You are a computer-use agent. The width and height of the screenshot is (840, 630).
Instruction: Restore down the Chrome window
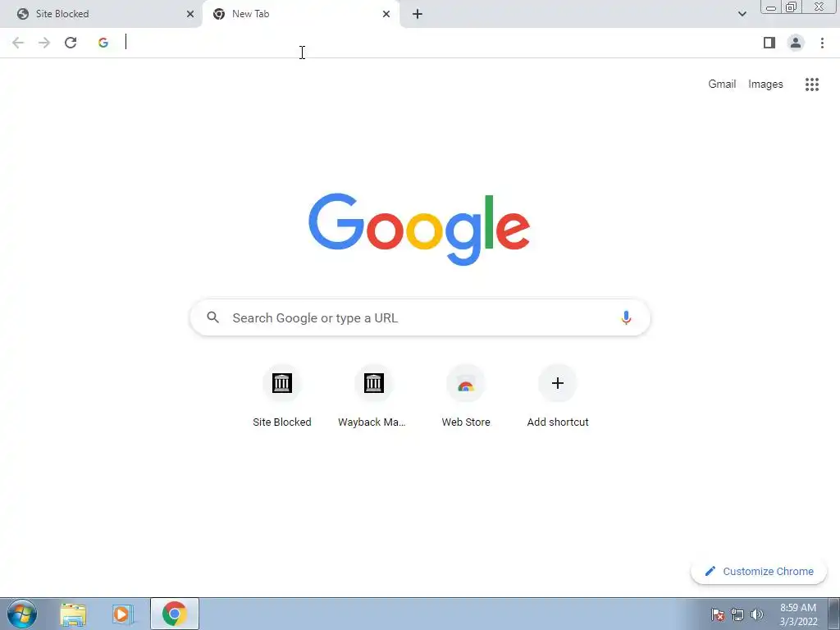[792, 7]
